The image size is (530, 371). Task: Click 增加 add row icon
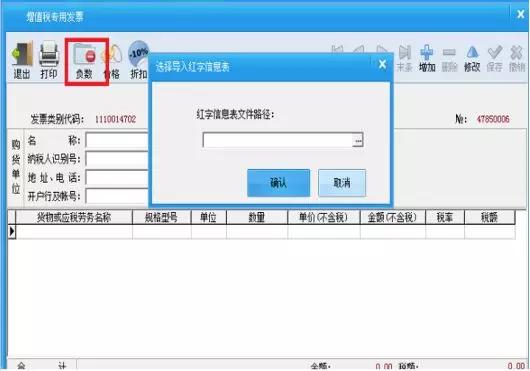[427, 59]
